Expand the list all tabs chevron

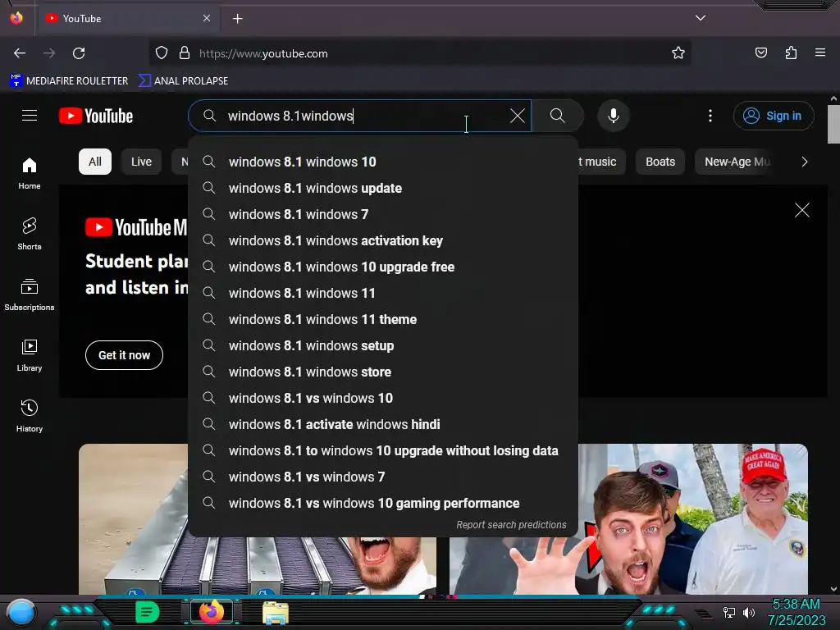pos(701,18)
